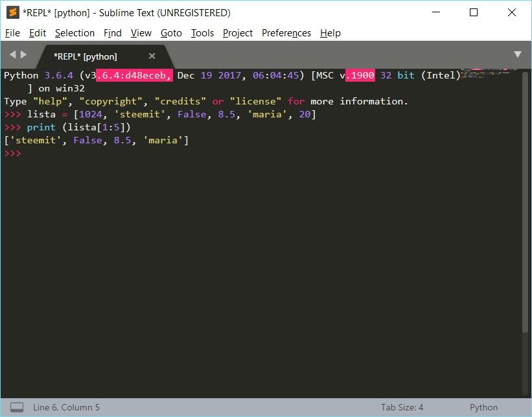
Task: Go to the next tab with right arrow
Action: [23, 54]
